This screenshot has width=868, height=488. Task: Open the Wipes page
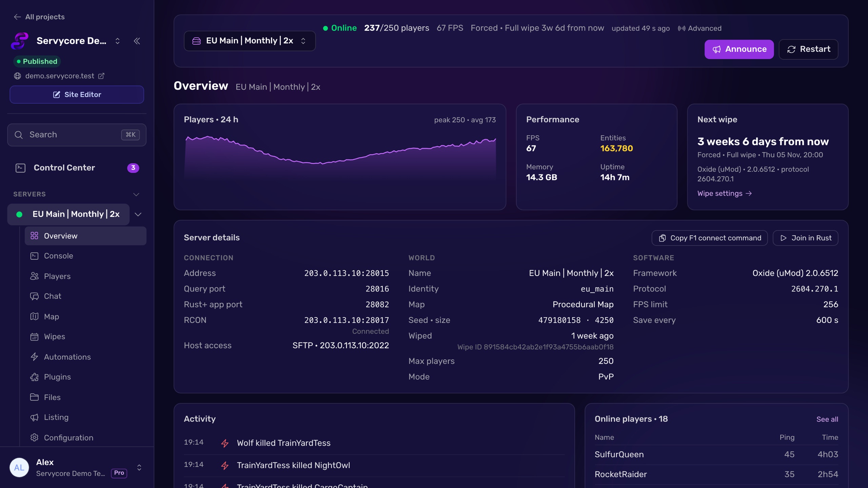(x=85, y=337)
